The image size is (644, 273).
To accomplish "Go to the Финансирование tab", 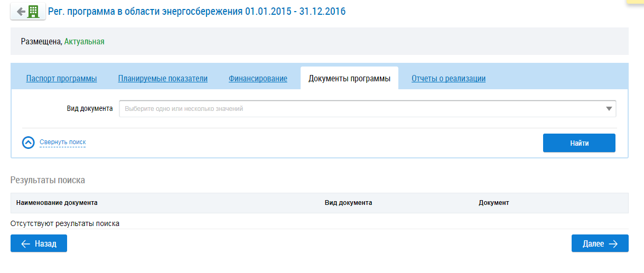I will [258, 79].
